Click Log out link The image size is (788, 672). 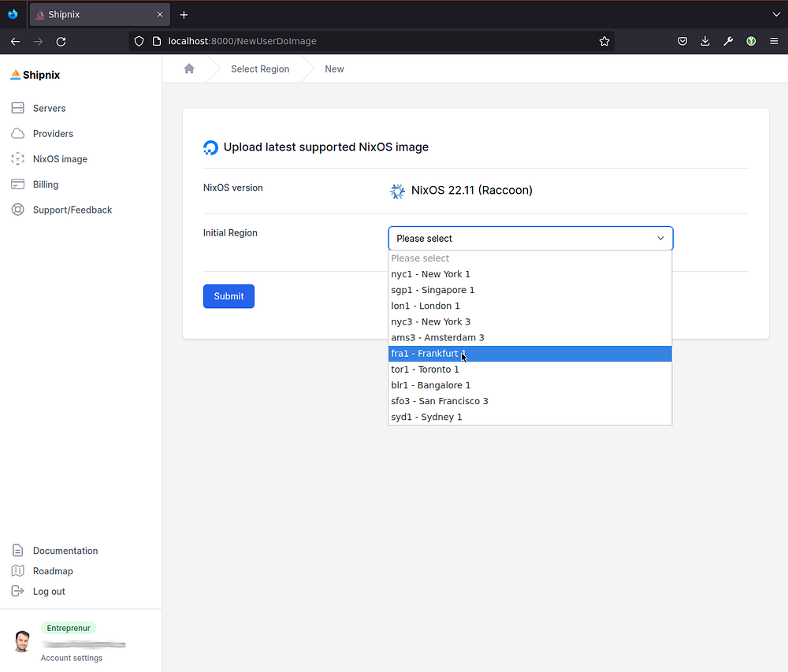click(x=49, y=592)
